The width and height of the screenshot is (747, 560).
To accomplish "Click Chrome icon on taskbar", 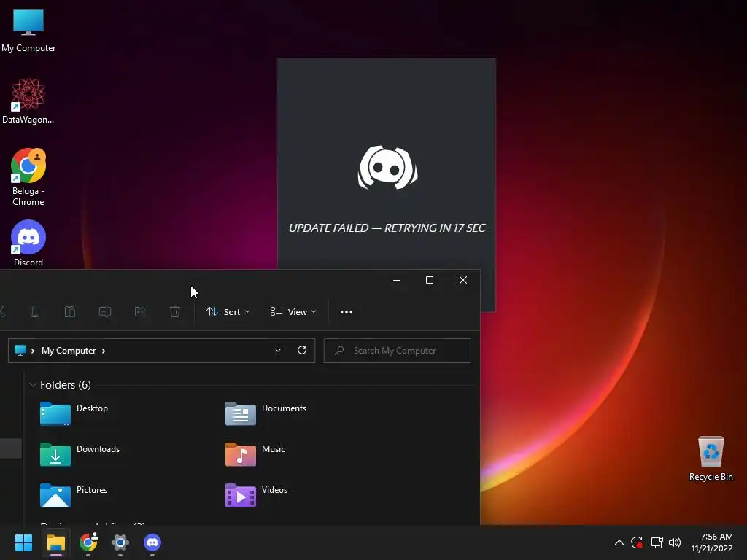I will (x=88, y=542).
